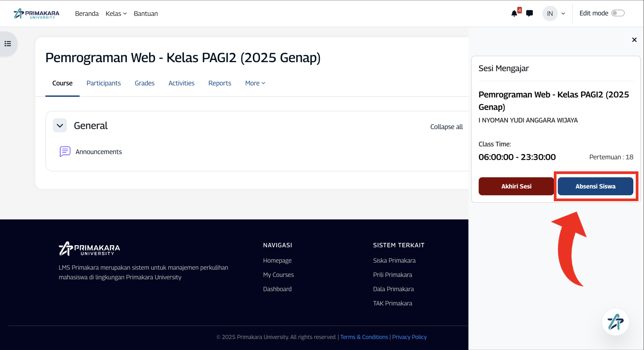Open the Siska Primakara link
This screenshot has height=350, width=644.
394,260
